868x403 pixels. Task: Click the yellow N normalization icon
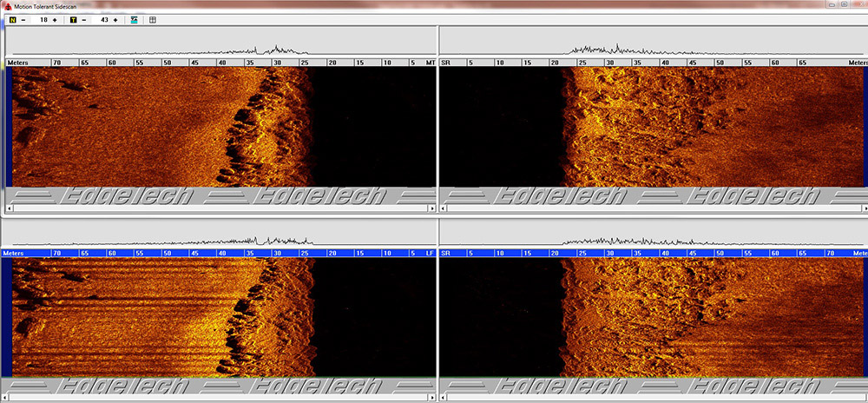[x=13, y=20]
